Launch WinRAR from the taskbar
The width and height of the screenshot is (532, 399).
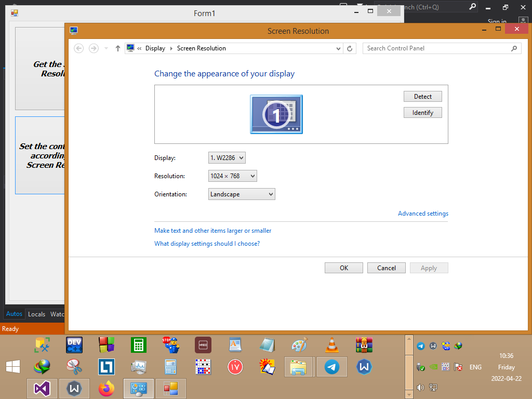364,345
